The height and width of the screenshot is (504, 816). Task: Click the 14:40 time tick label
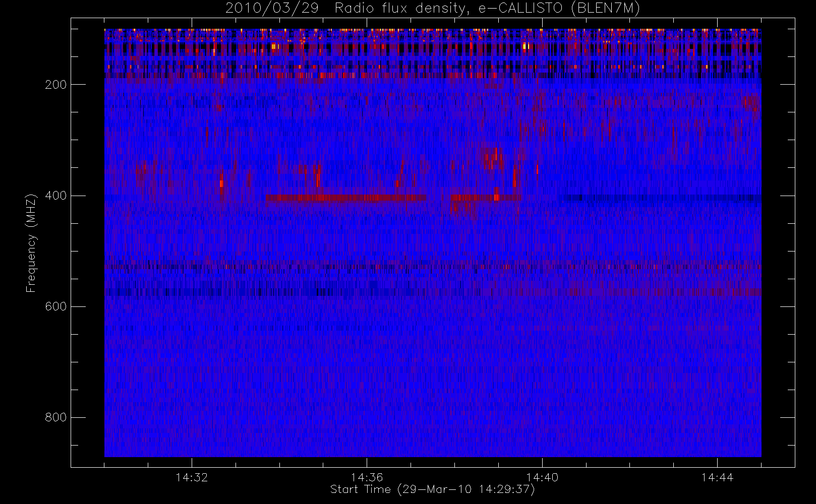pyautogui.click(x=542, y=477)
